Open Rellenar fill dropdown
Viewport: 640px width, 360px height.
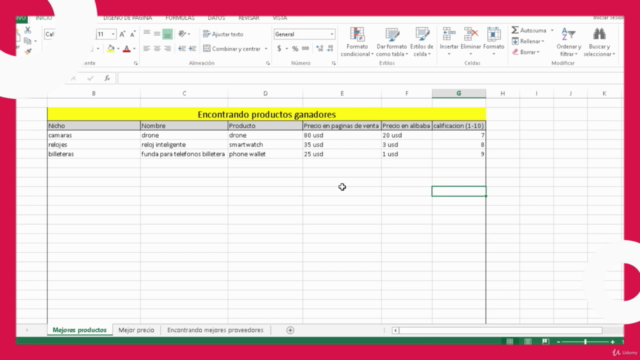click(x=528, y=41)
